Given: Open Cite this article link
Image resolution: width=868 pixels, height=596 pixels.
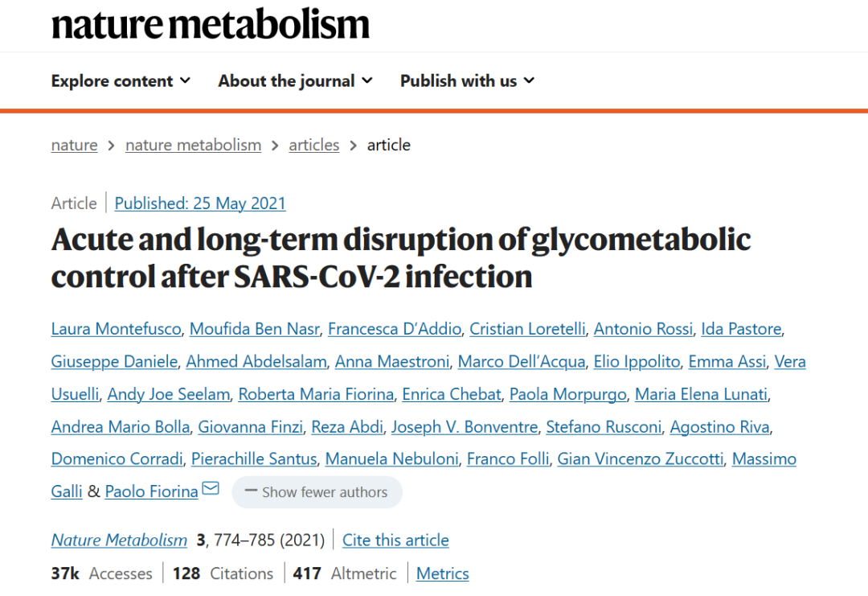Looking at the screenshot, I should (395, 540).
